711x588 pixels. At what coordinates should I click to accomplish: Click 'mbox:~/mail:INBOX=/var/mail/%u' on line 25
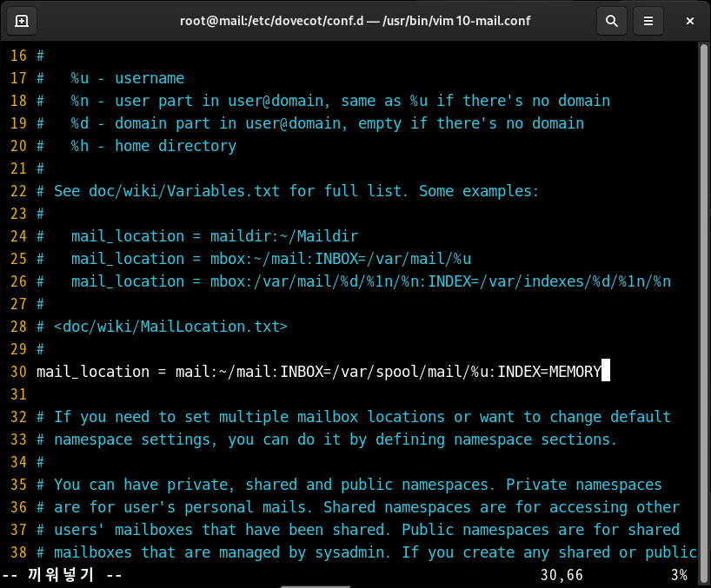tap(341, 259)
